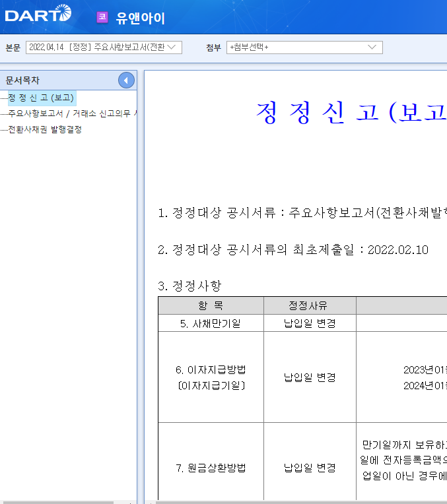Open the 본문 document version dropdown
The width and height of the screenshot is (447, 504).
pos(104,47)
